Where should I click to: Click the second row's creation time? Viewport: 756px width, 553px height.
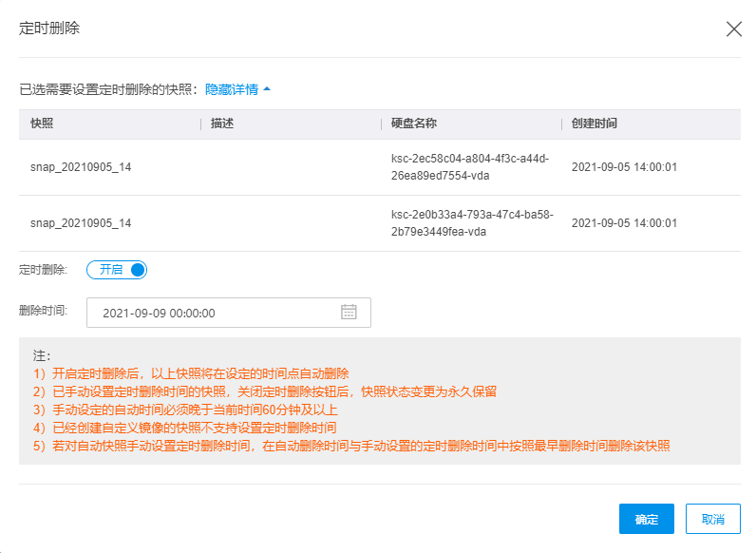tap(624, 223)
